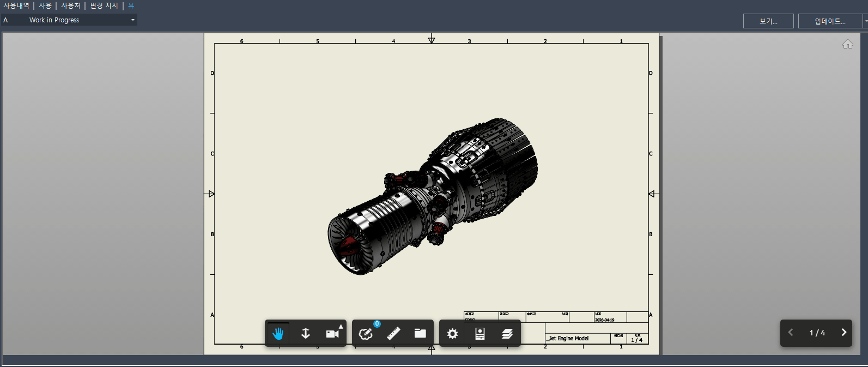868x367 pixels.
Task: Expand the small arrow on camera tool
Action: coord(341,327)
